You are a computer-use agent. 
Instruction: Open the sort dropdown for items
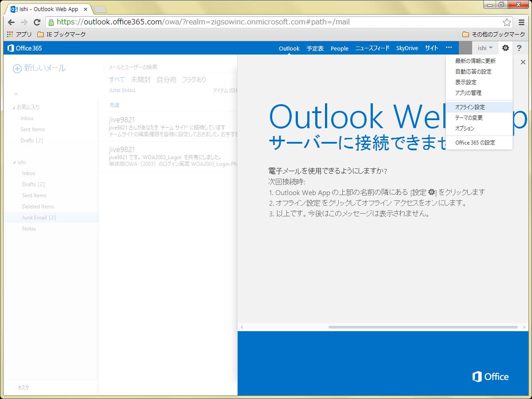tap(225, 90)
